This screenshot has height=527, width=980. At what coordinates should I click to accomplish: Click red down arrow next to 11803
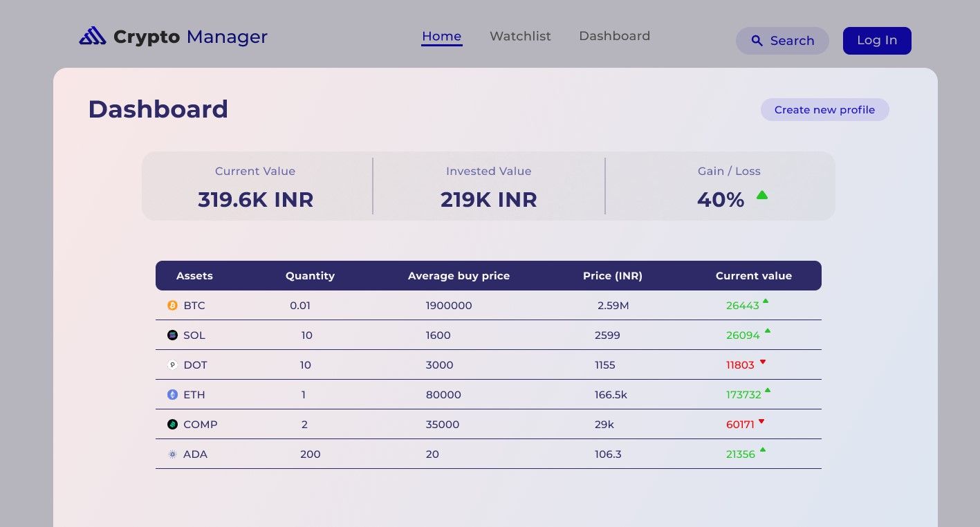coord(763,362)
